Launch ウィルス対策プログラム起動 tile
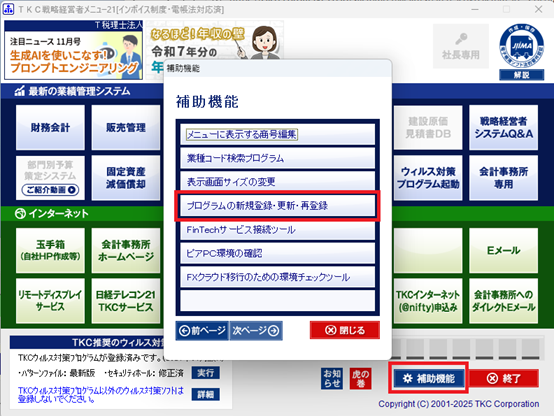 pos(428,178)
